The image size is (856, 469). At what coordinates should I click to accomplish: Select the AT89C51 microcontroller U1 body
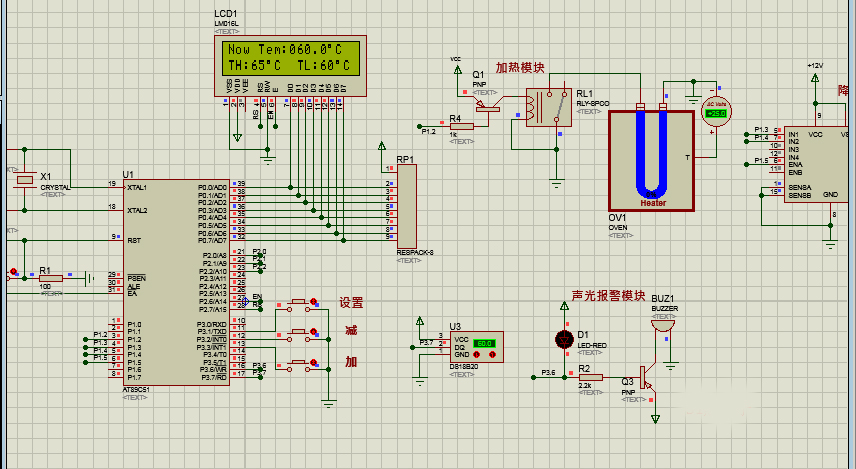(x=176, y=283)
